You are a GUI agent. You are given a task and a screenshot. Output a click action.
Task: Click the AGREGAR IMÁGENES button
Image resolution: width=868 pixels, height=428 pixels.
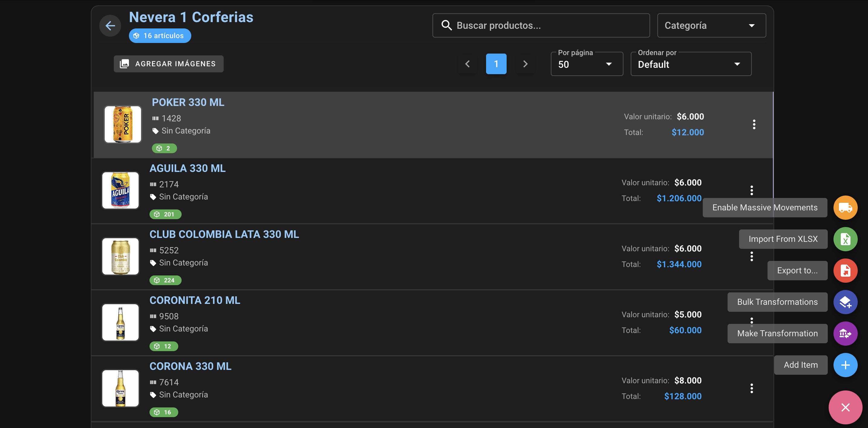click(x=169, y=64)
